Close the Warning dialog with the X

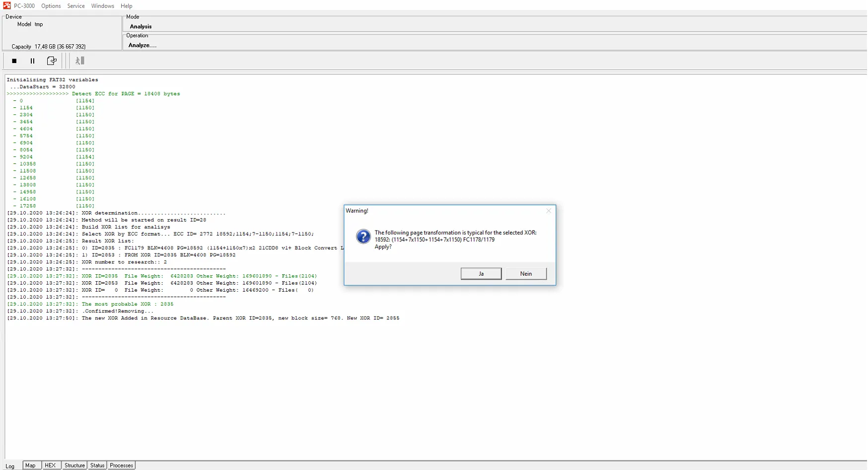(x=548, y=211)
